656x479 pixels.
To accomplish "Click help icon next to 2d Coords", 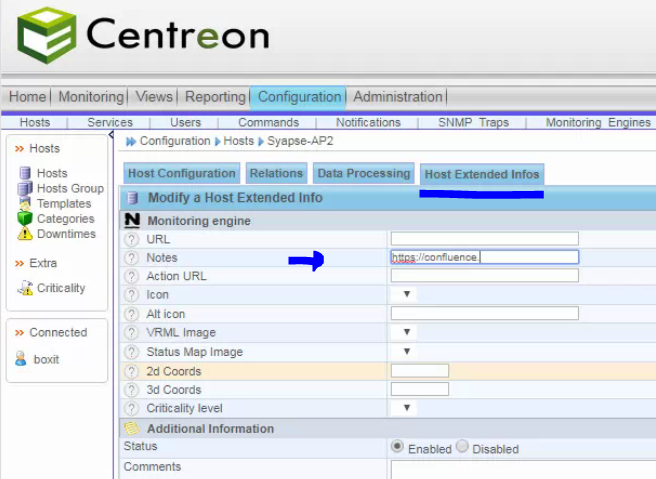I will [x=131, y=371].
